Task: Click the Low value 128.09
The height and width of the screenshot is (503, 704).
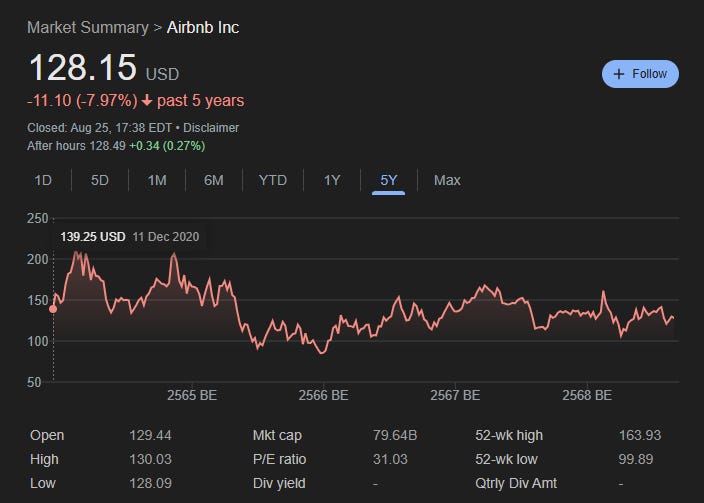Action: coord(150,483)
